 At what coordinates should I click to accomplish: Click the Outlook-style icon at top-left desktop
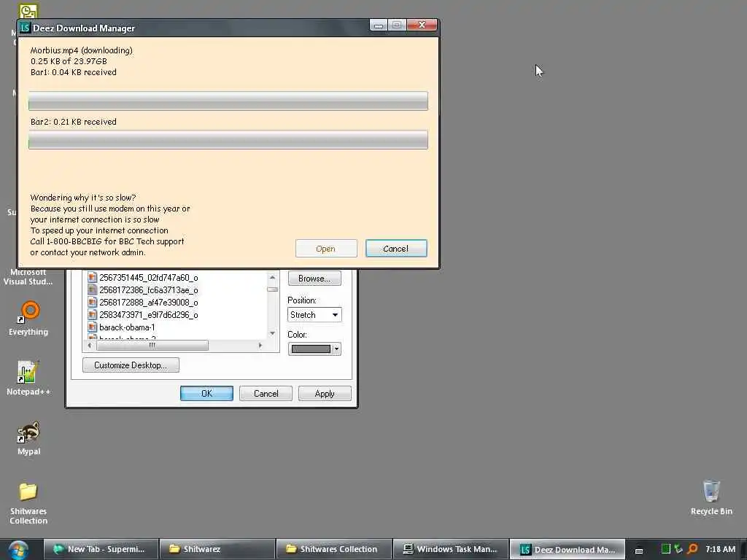(x=28, y=10)
